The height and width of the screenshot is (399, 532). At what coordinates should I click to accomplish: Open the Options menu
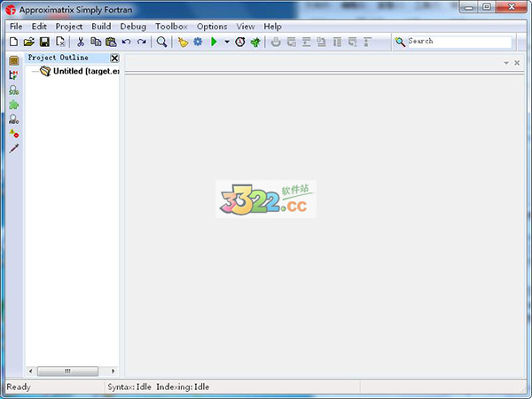click(212, 27)
